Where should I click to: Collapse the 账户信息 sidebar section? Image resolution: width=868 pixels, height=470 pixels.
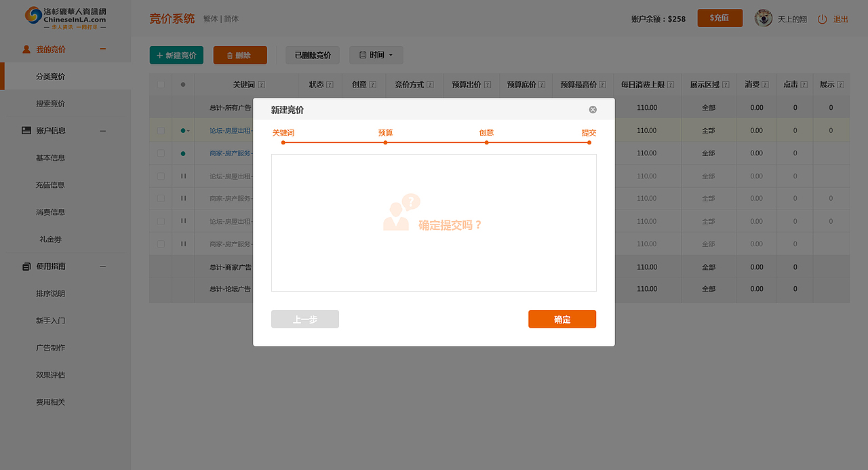tap(102, 130)
